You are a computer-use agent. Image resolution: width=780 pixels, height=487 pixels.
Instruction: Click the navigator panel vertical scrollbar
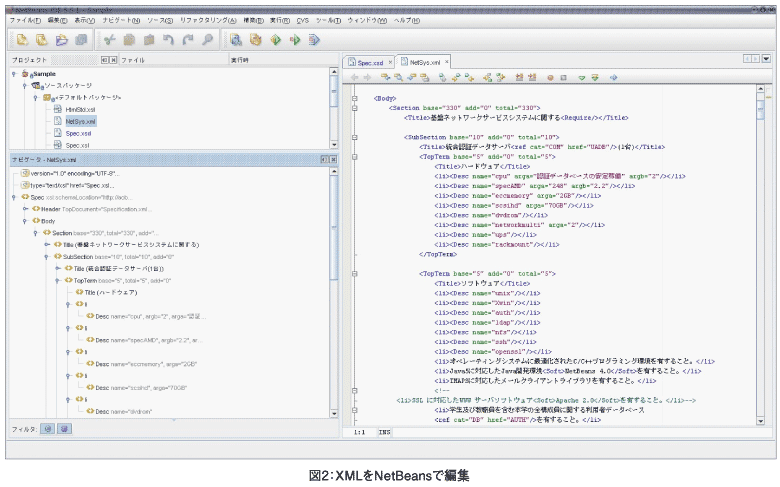point(334,292)
